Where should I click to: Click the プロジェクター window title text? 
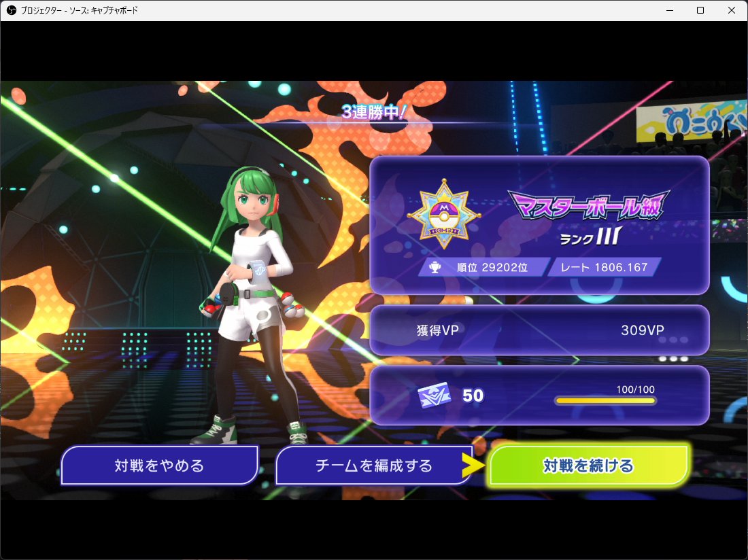click(79, 10)
